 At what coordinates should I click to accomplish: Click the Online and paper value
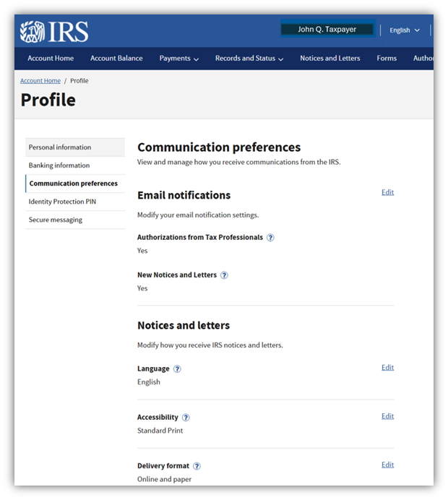pos(164,479)
